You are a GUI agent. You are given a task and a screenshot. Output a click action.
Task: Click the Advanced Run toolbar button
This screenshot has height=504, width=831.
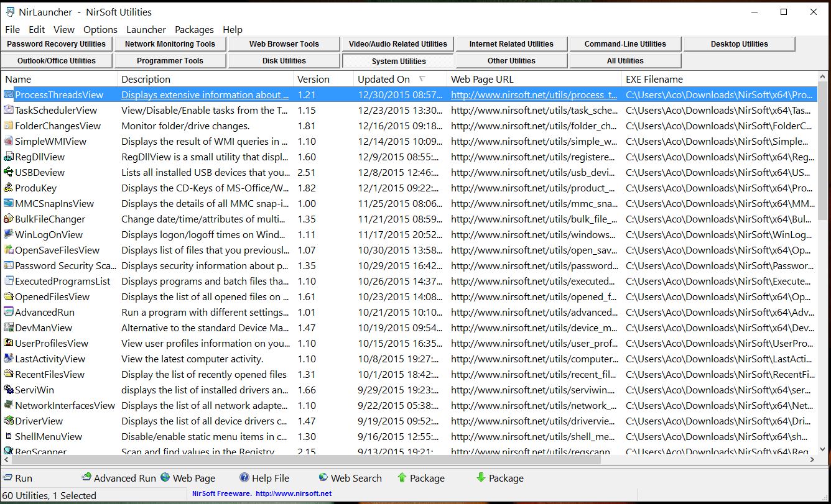point(119,478)
